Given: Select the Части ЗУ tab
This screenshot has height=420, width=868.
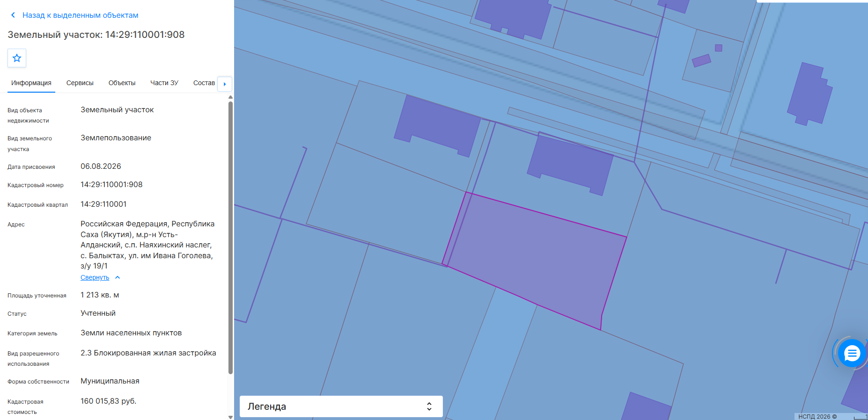Looking at the screenshot, I should tap(164, 83).
